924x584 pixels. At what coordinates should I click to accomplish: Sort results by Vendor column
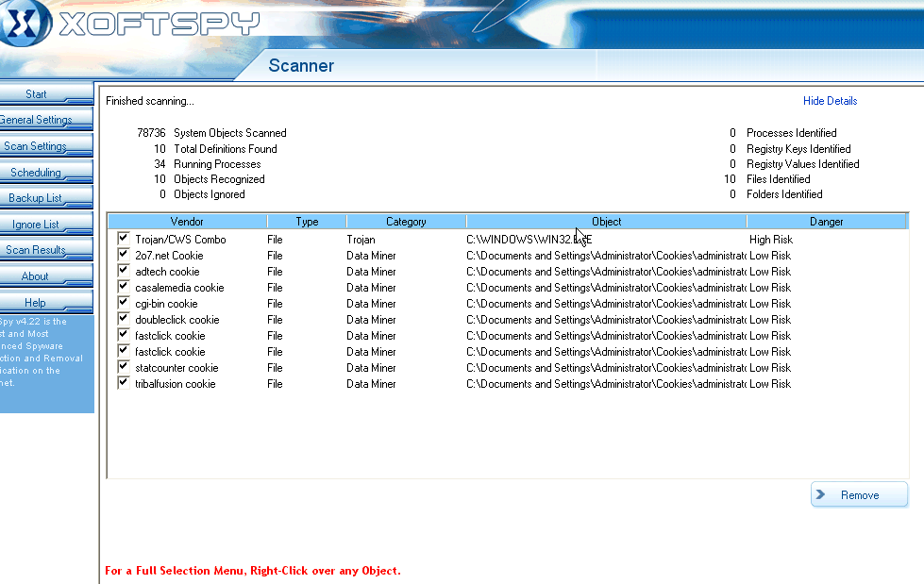187,222
